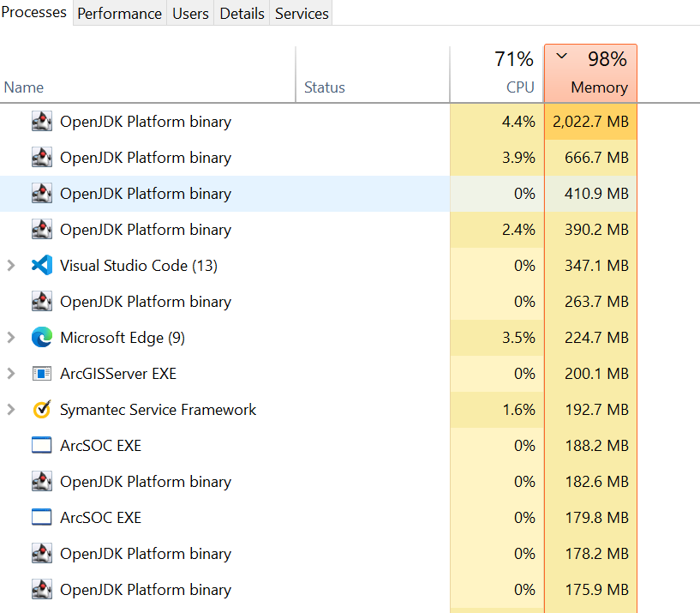Viewport: 700px width, 613px height.
Task: Click the Visual Studio Code icon
Action: click(x=42, y=266)
